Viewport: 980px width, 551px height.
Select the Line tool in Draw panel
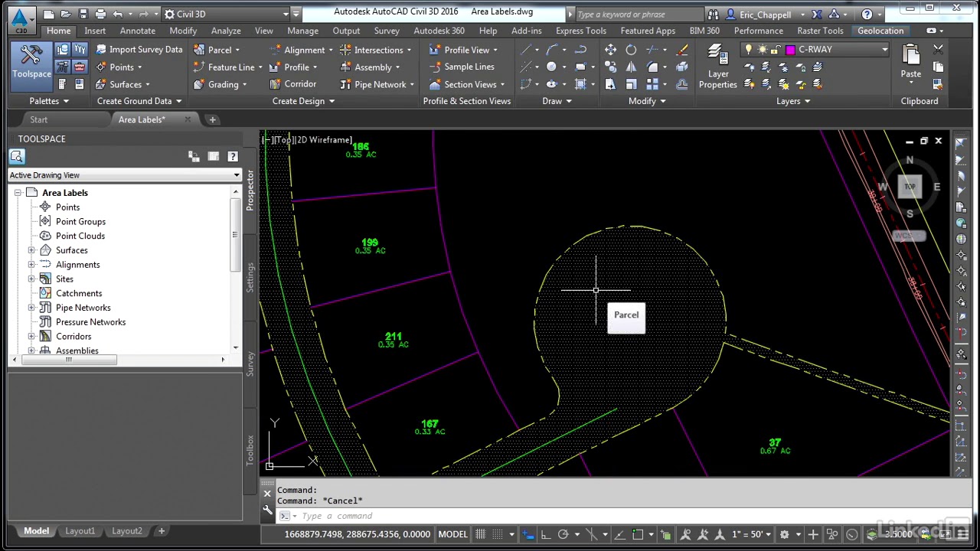[526, 50]
